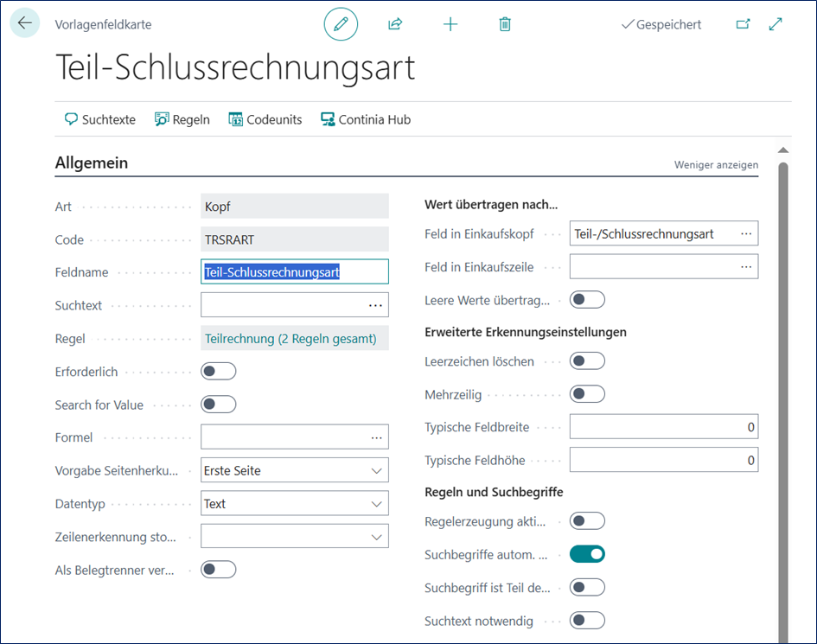Click the Weniger anzeigen link

point(716,165)
